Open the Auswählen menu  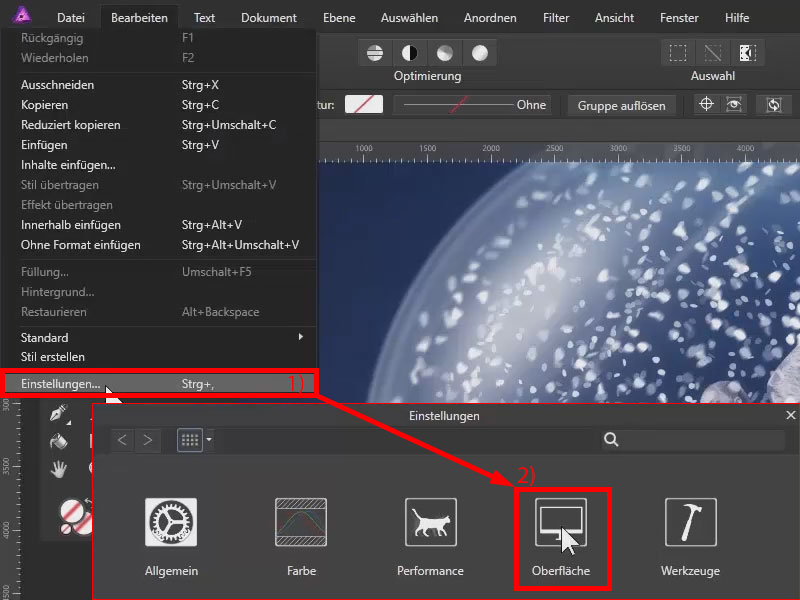coord(409,17)
